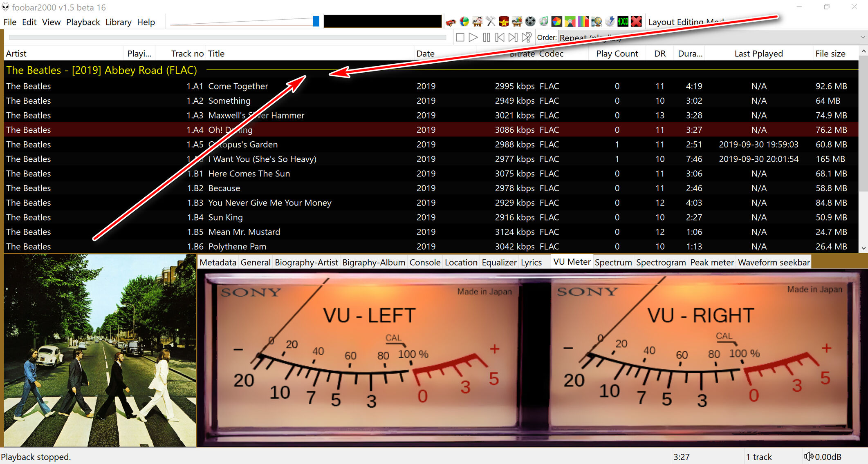Switch to the Location tab
Screen dimensions: 868x464
pos(461,262)
